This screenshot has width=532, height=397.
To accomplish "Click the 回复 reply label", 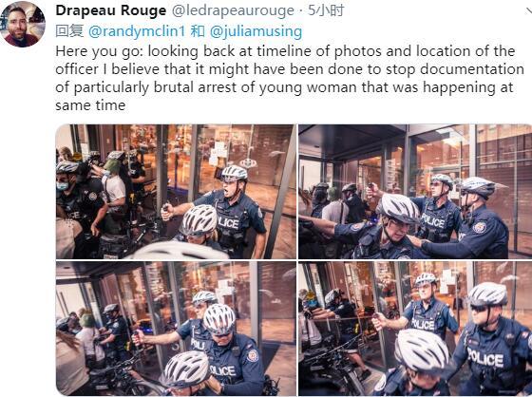I will tap(69, 31).
